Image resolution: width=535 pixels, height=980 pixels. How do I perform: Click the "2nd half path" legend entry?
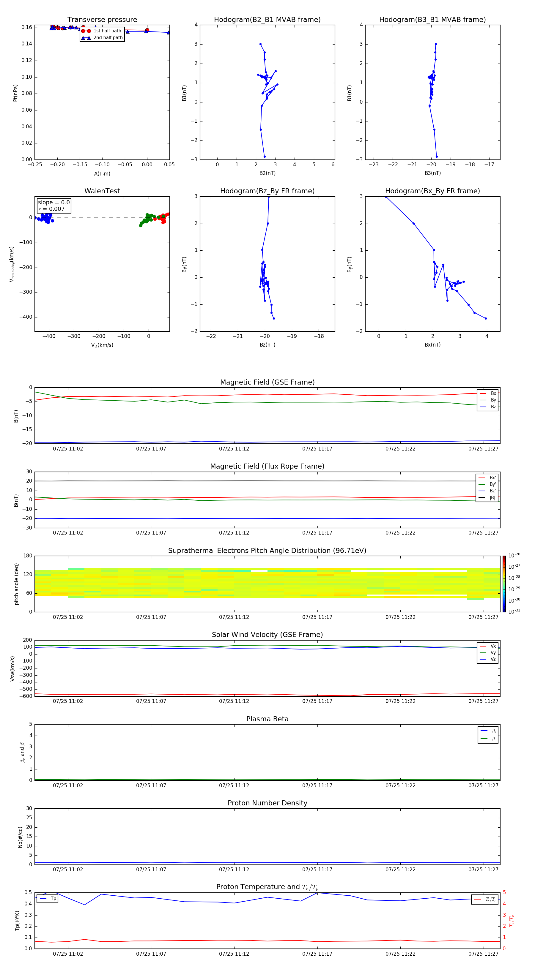click(102, 38)
